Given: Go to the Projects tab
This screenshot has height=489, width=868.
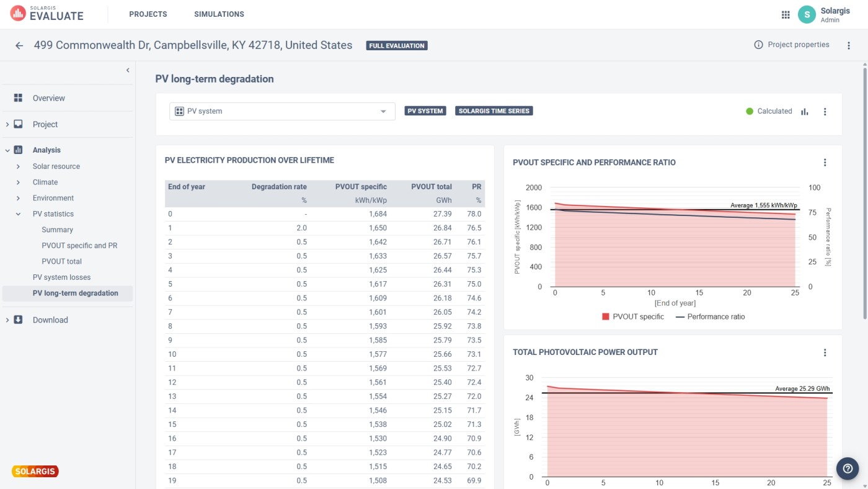Looking at the screenshot, I should (x=148, y=14).
